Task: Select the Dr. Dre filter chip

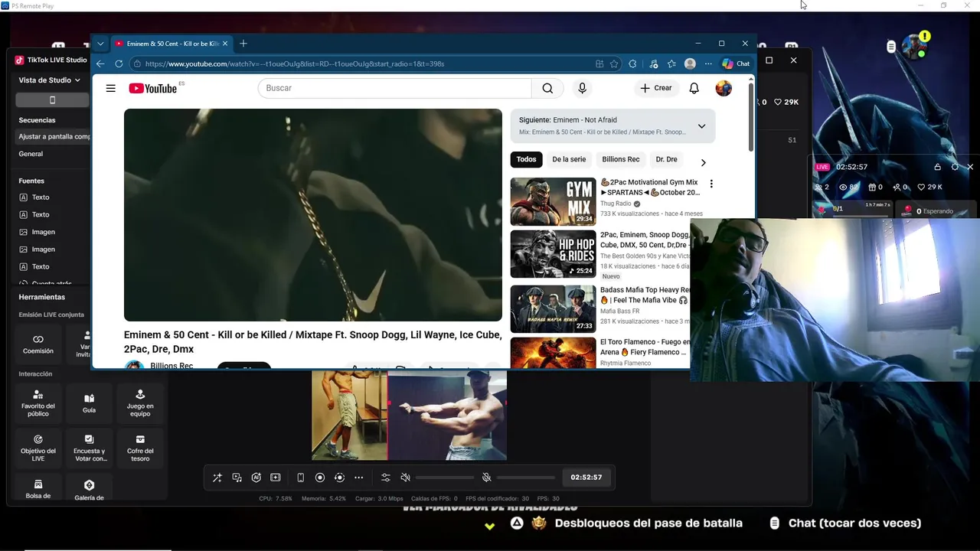Action: click(666, 159)
